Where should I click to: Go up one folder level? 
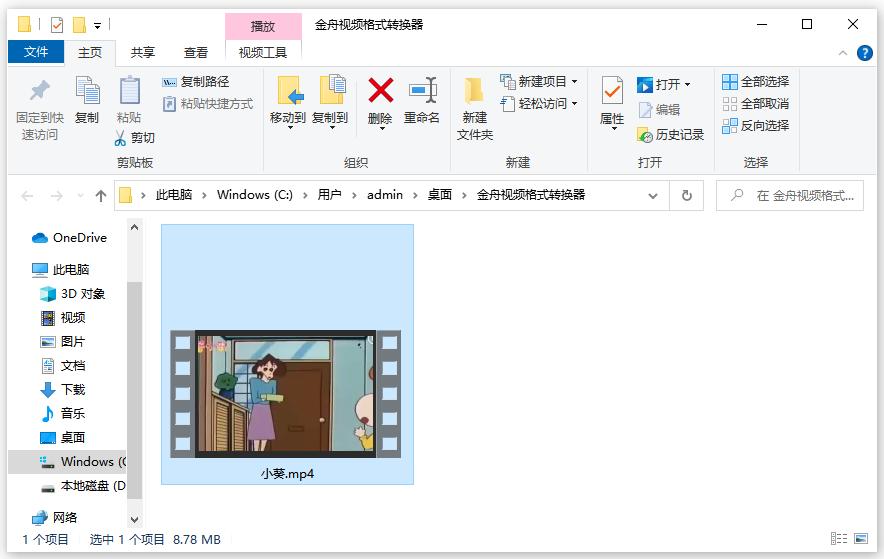click(100, 196)
